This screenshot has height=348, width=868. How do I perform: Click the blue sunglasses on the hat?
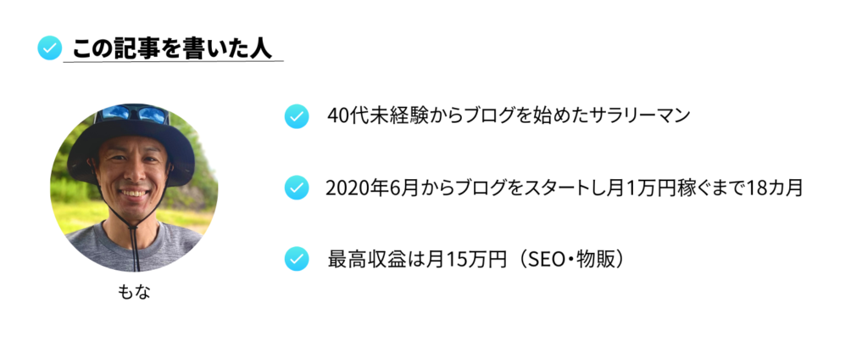pyautogui.click(x=134, y=114)
